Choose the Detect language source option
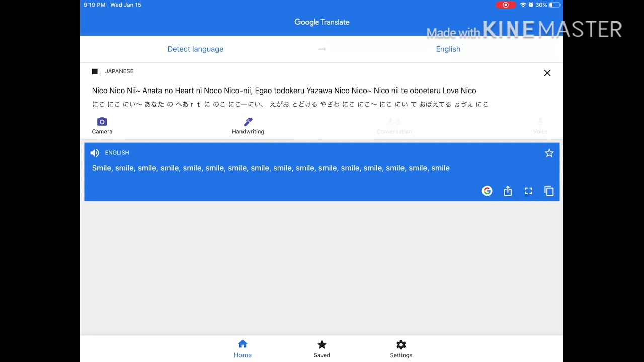644x362 pixels. click(195, 49)
